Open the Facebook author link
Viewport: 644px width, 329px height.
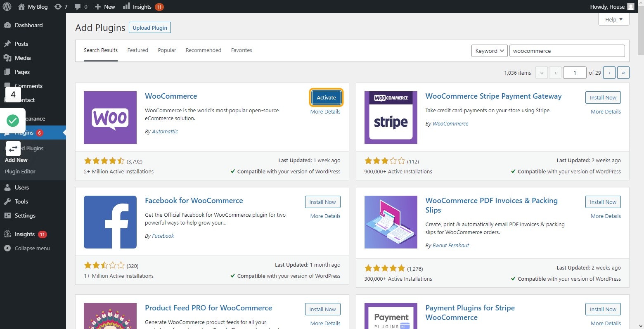pos(163,236)
